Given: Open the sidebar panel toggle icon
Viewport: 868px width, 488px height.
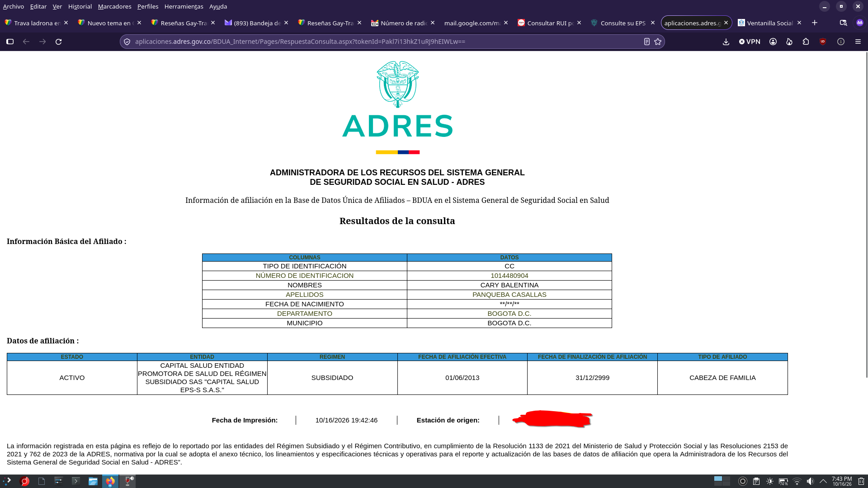Looking at the screenshot, I should point(10,42).
